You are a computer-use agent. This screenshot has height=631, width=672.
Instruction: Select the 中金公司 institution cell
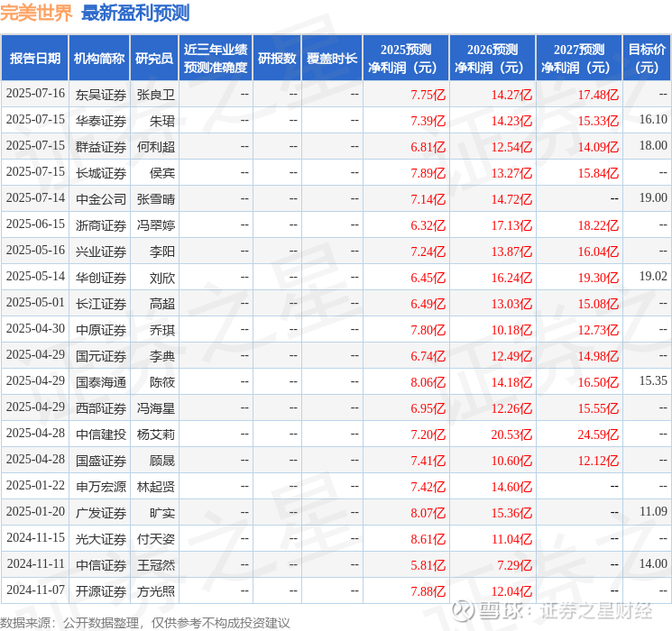pos(101,199)
